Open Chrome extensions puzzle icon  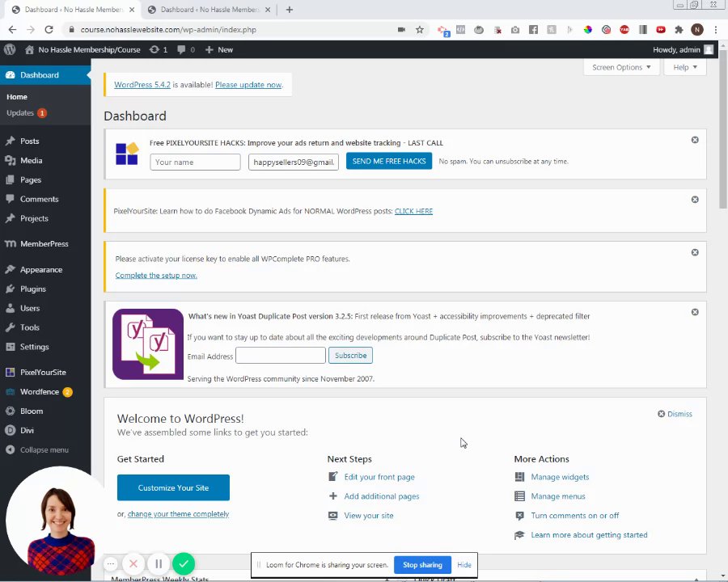click(679, 30)
